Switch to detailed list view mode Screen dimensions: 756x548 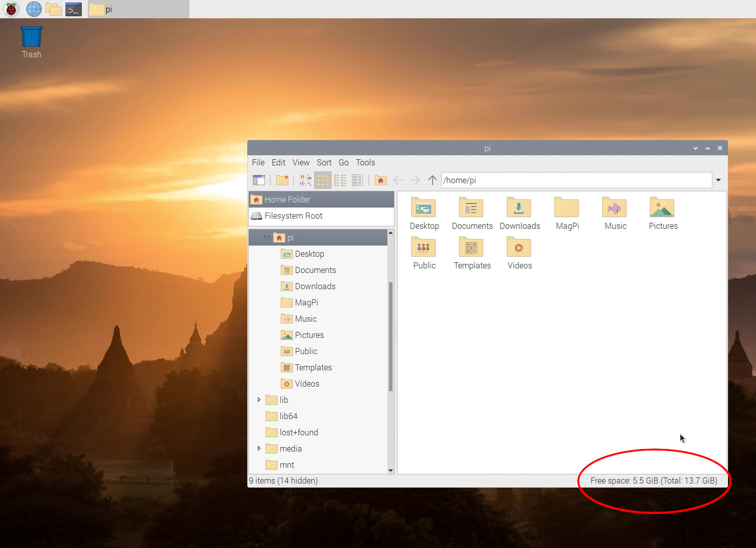point(357,180)
